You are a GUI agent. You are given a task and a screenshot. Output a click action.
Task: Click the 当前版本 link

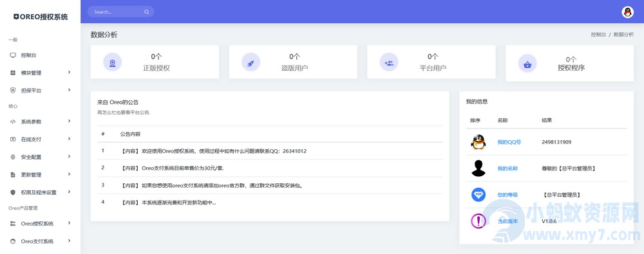click(x=507, y=221)
